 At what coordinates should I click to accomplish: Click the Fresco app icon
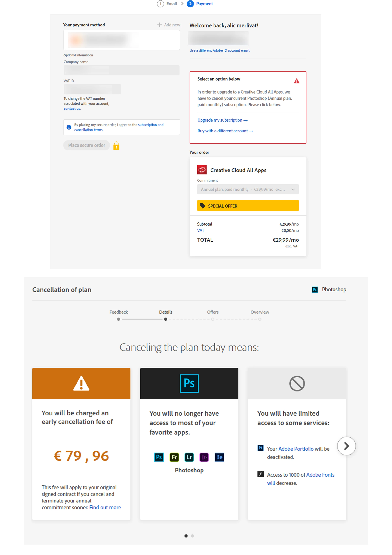point(174,457)
